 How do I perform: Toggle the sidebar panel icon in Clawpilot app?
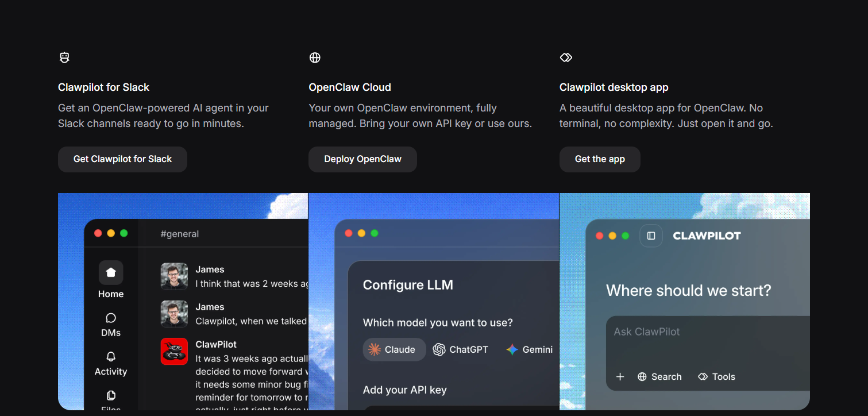[651, 236]
